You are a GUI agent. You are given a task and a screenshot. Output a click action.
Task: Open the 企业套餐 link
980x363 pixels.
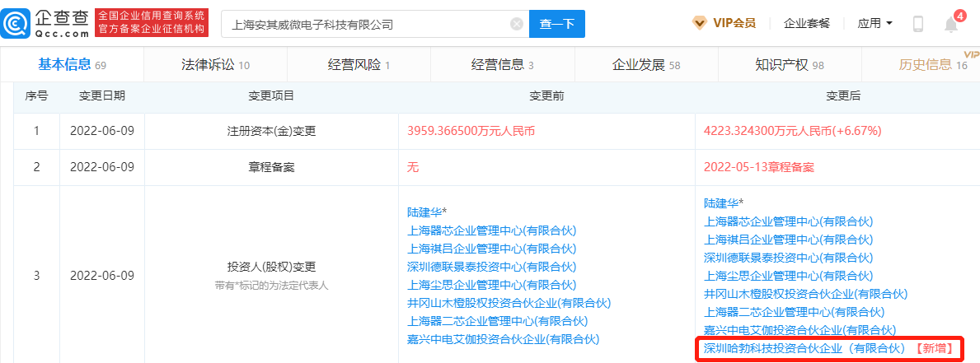click(x=807, y=24)
